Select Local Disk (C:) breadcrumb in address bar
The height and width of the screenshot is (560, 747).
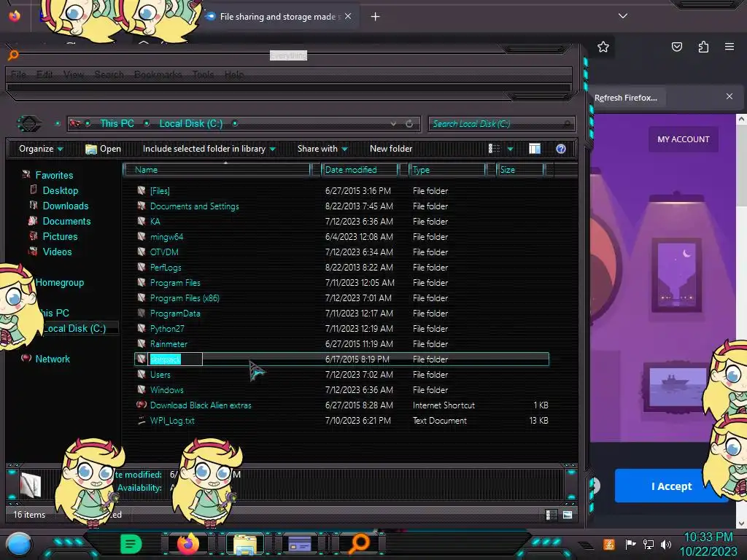(190, 124)
